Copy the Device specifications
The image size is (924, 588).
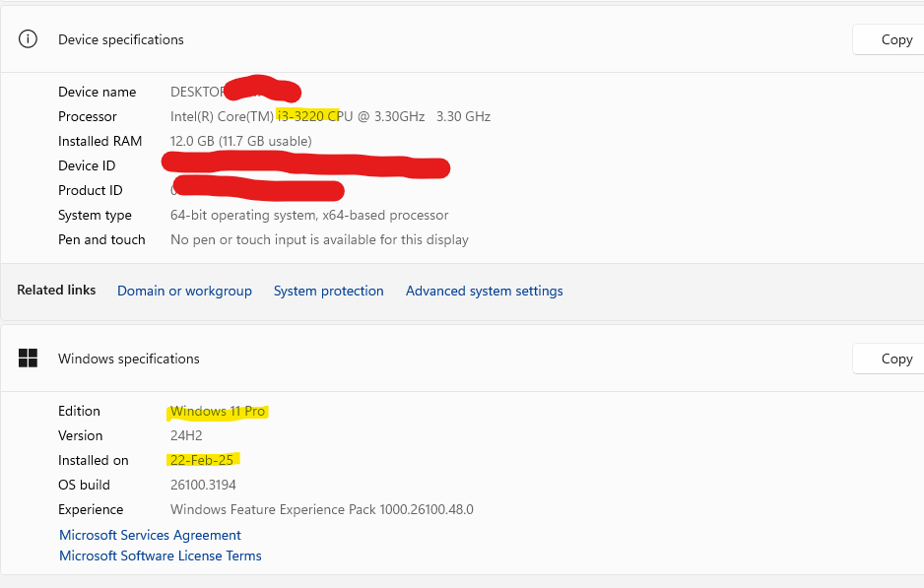(889, 39)
